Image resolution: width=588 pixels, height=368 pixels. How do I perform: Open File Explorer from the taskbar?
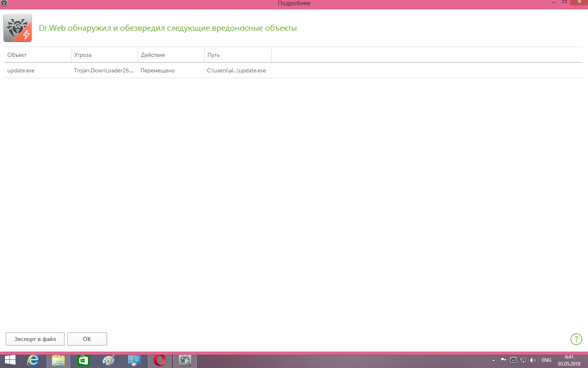[58, 360]
